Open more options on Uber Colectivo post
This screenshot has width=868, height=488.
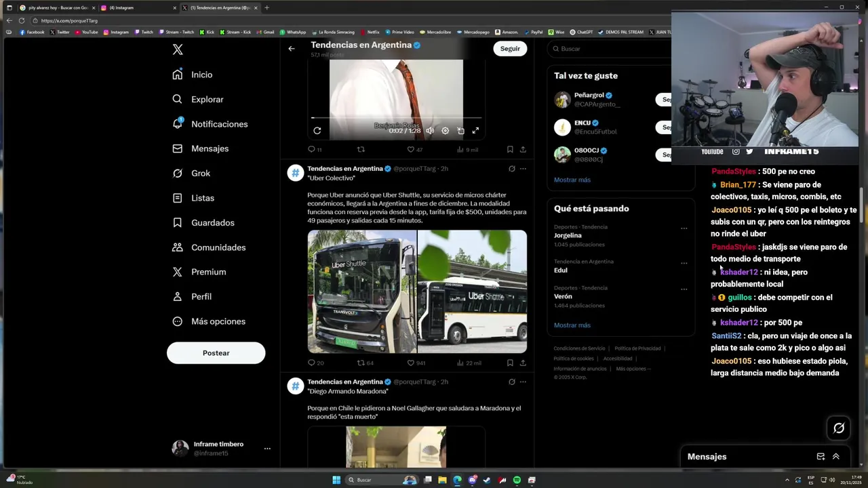coord(523,169)
